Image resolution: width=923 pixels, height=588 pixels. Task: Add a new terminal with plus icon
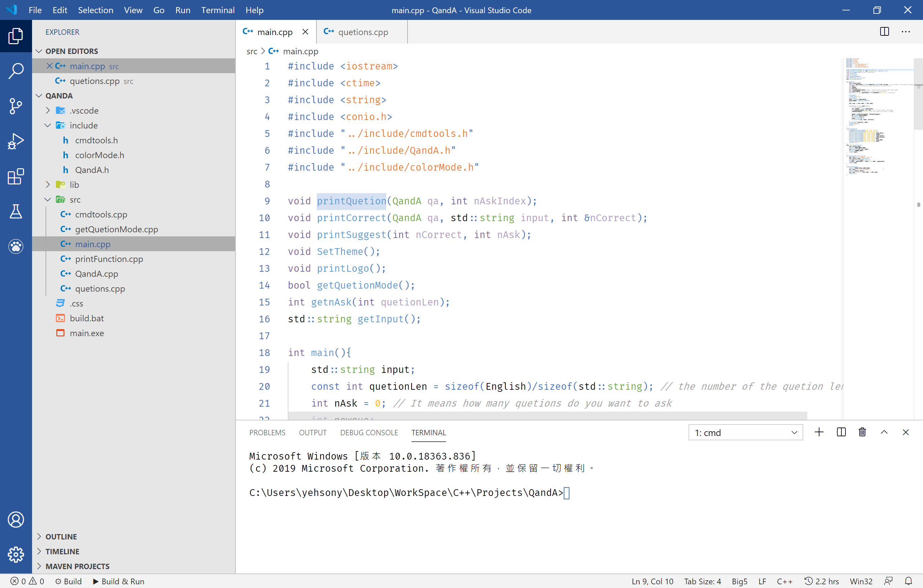pos(819,432)
